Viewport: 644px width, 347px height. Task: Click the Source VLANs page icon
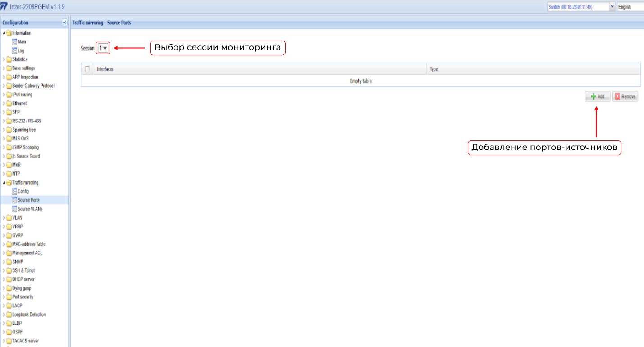click(x=14, y=209)
